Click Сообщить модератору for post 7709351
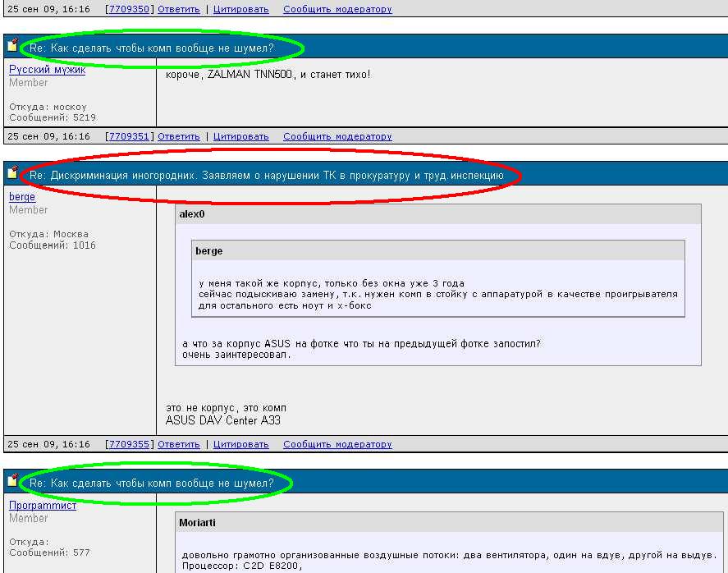 [337, 136]
